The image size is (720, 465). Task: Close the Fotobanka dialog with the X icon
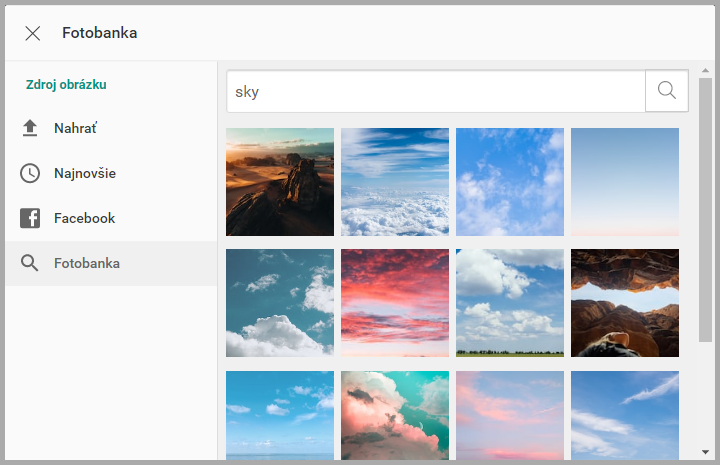pos(33,33)
